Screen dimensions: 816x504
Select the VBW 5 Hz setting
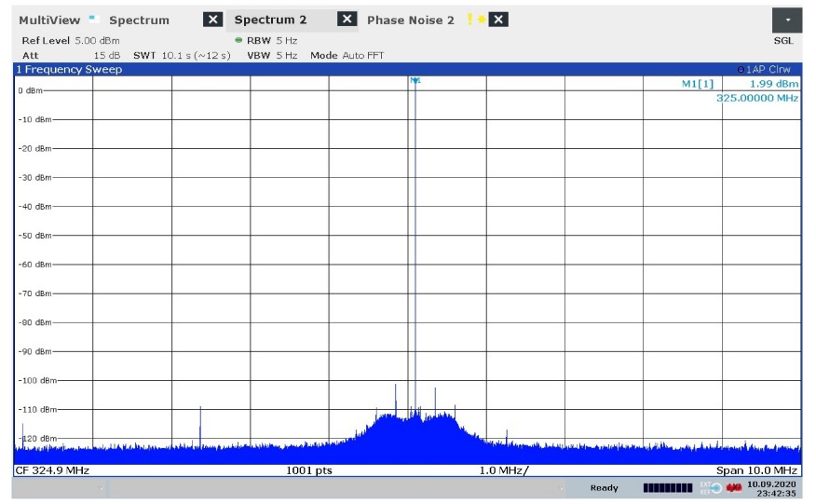click(272, 55)
